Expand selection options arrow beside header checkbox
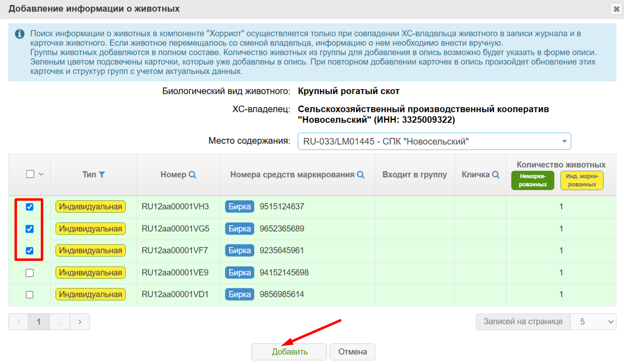The image size is (624, 364). tap(41, 174)
